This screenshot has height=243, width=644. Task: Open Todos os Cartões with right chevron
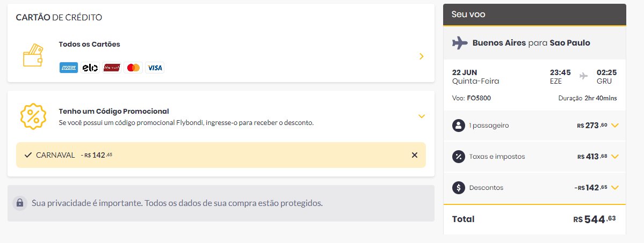pos(422,57)
